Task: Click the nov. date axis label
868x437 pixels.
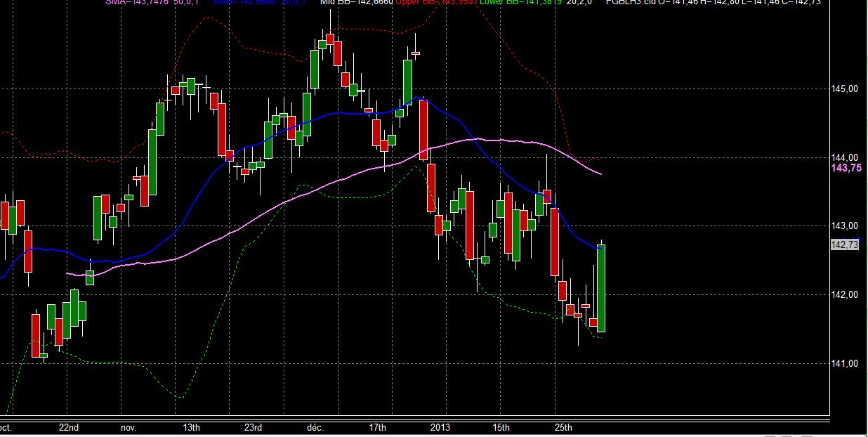Action: [x=129, y=427]
